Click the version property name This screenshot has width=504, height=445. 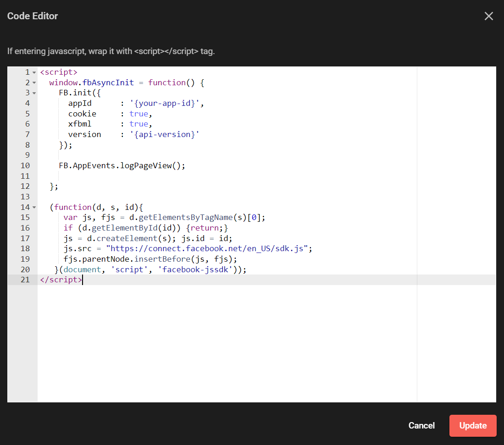[84, 134]
